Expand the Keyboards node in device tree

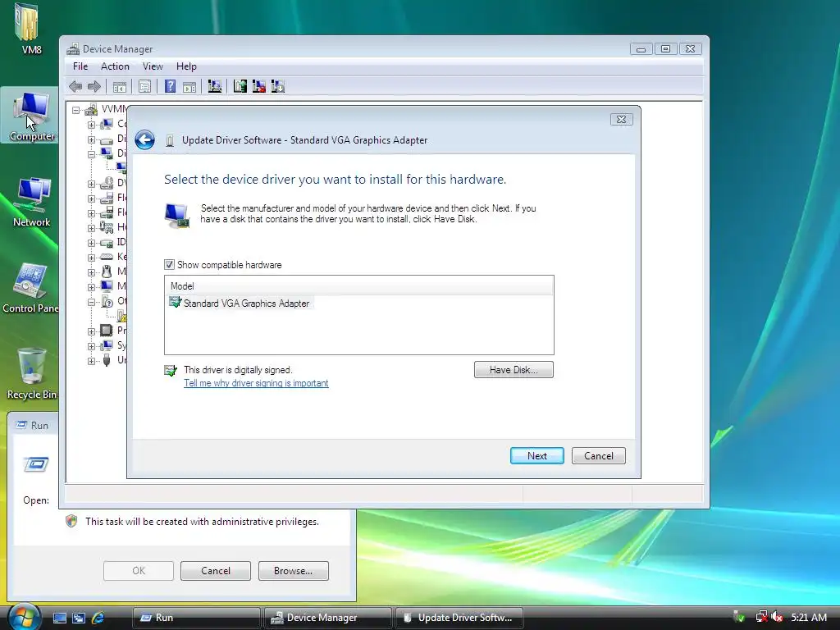tap(91, 258)
